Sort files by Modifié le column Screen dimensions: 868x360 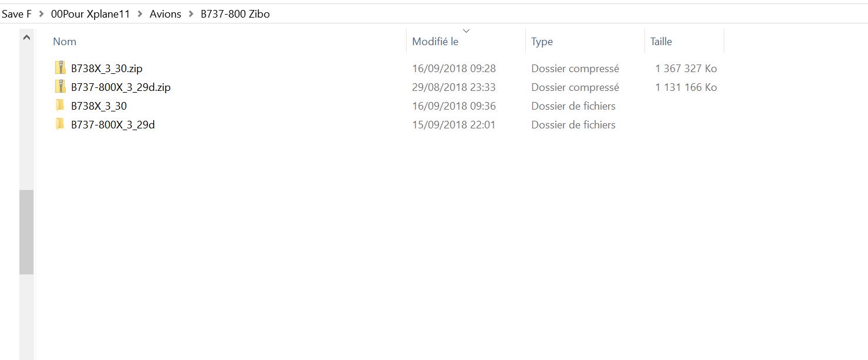pyautogui.click(x=435, y=42)
